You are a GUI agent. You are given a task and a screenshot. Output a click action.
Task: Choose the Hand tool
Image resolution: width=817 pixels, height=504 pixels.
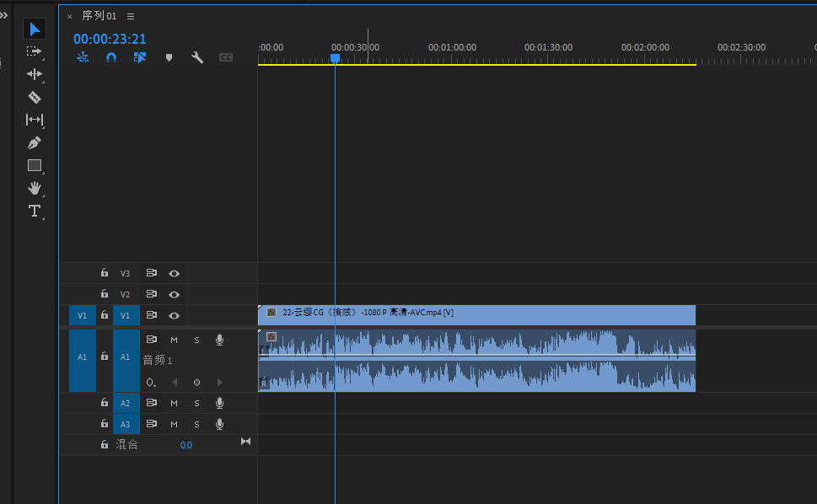[x=35, y=188]
